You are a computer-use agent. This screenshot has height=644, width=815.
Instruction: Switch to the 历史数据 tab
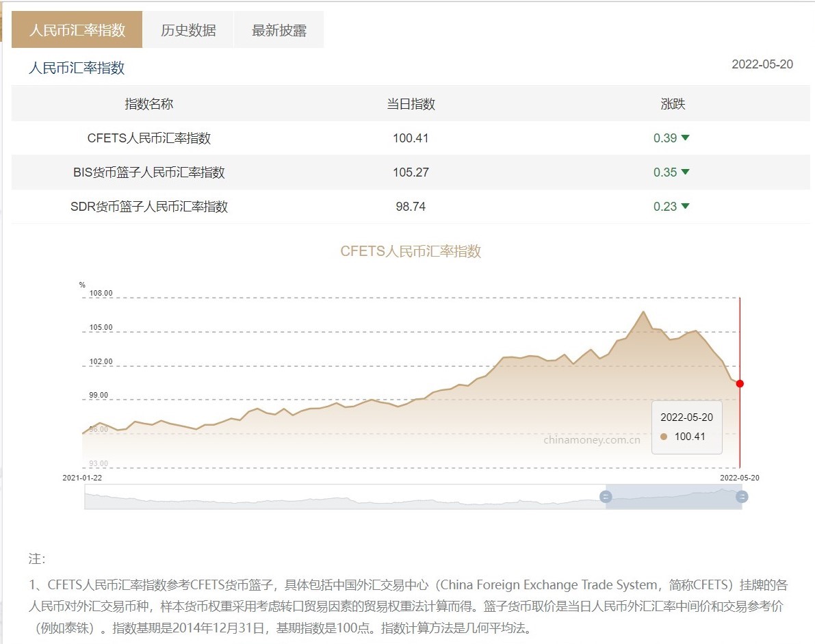point(188,30)
